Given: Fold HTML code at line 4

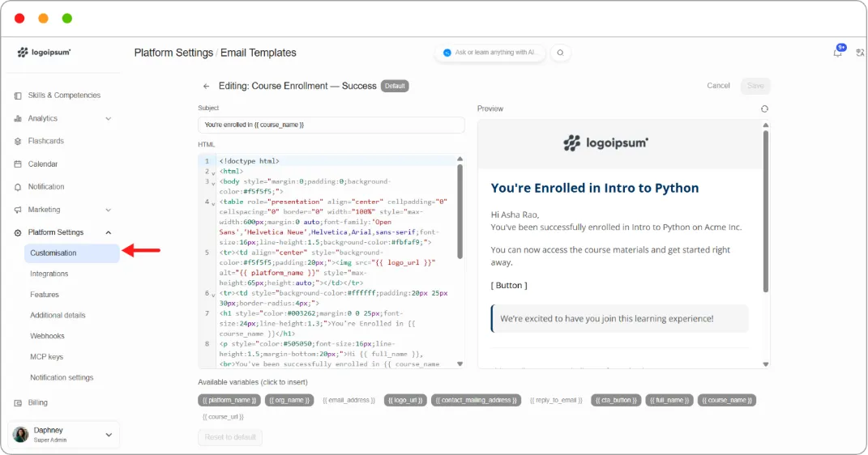Looking at the screenshot, I should [x=213, y=203].
